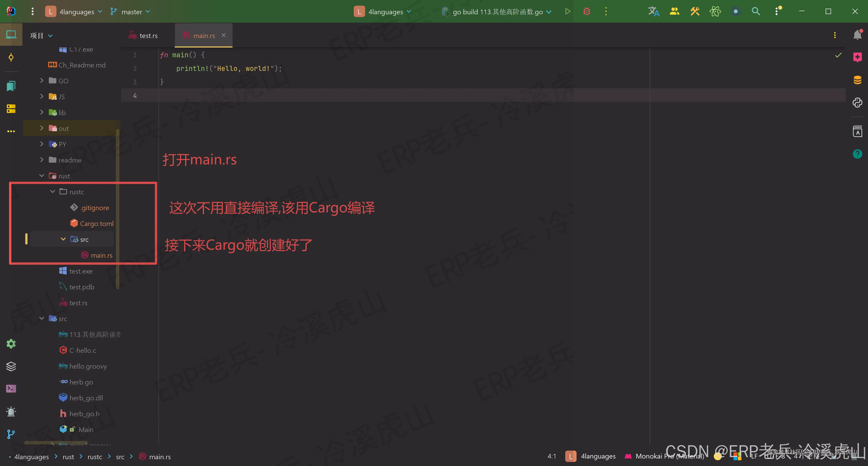This screenshot has height=466, width=868.
Task: Open the Python console panel icon
Action: [x=857, y=102]
